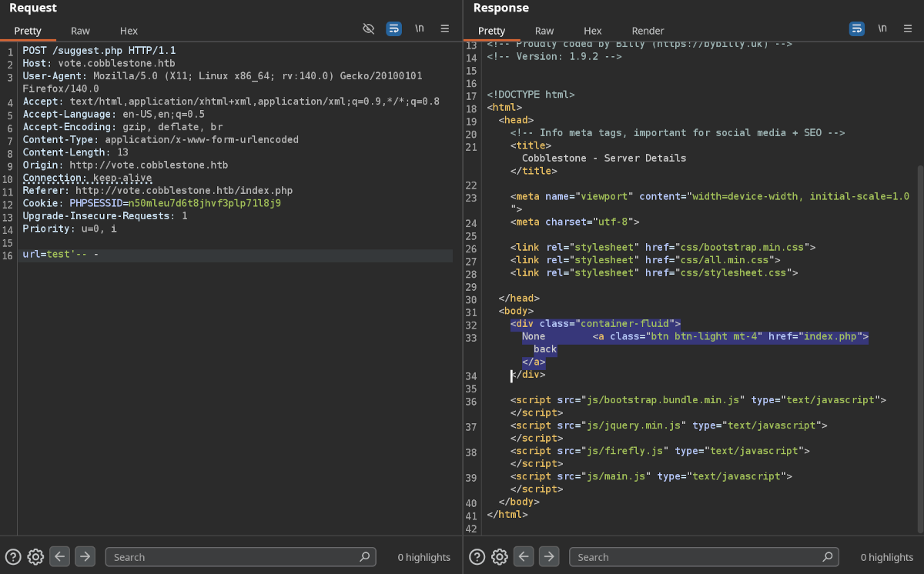Switch to Request Pretty tab
924x574 pixels.
click(x=28, y=31)
